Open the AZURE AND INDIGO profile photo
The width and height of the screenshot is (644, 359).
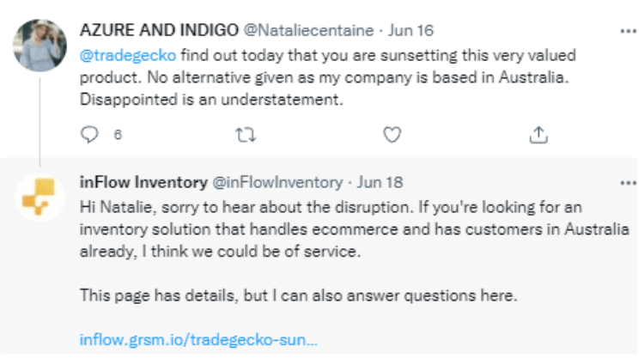point(39,46)
